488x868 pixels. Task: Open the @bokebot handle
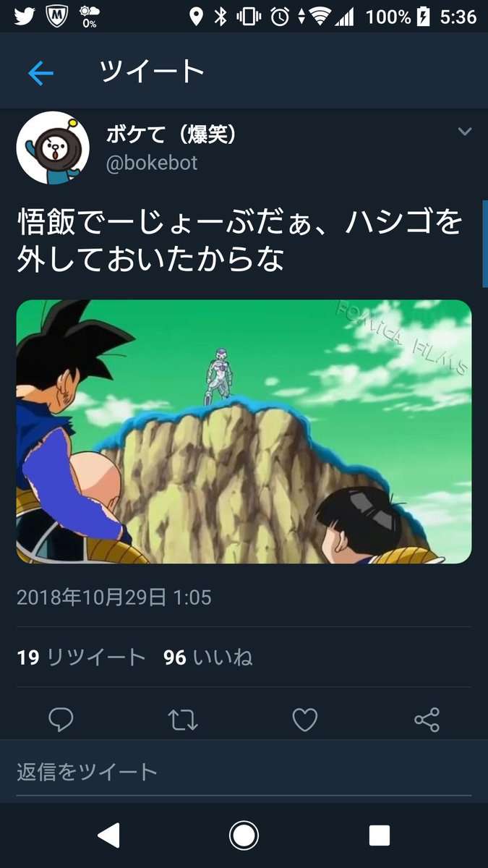coord(152,163)
